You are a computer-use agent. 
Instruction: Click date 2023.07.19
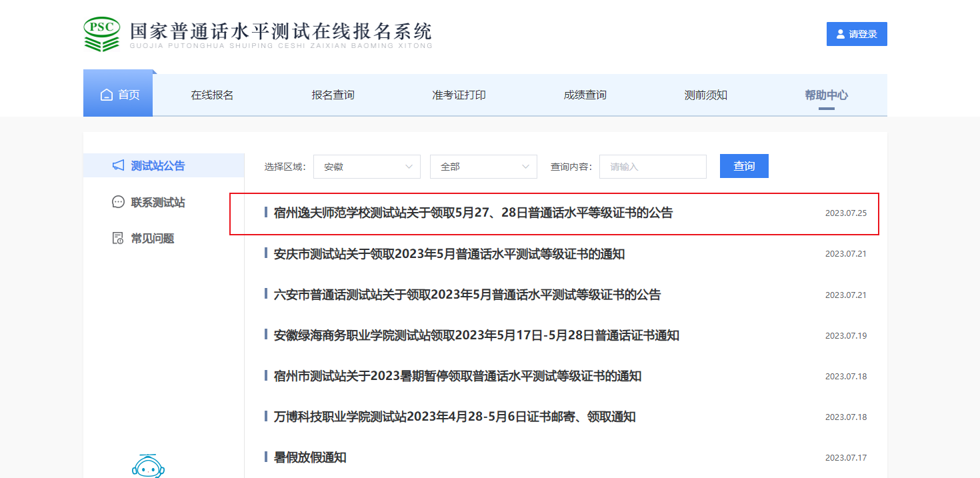845,335
